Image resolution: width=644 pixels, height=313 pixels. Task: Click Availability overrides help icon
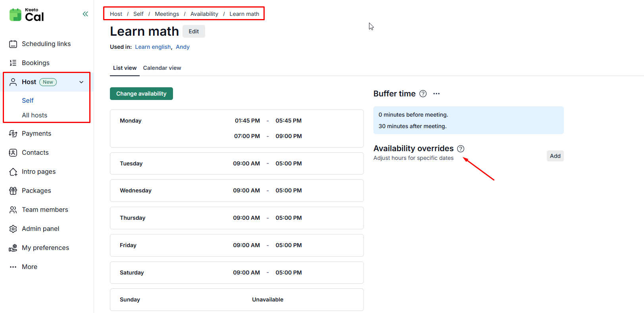pyautogui.click(x=461, y=149)
